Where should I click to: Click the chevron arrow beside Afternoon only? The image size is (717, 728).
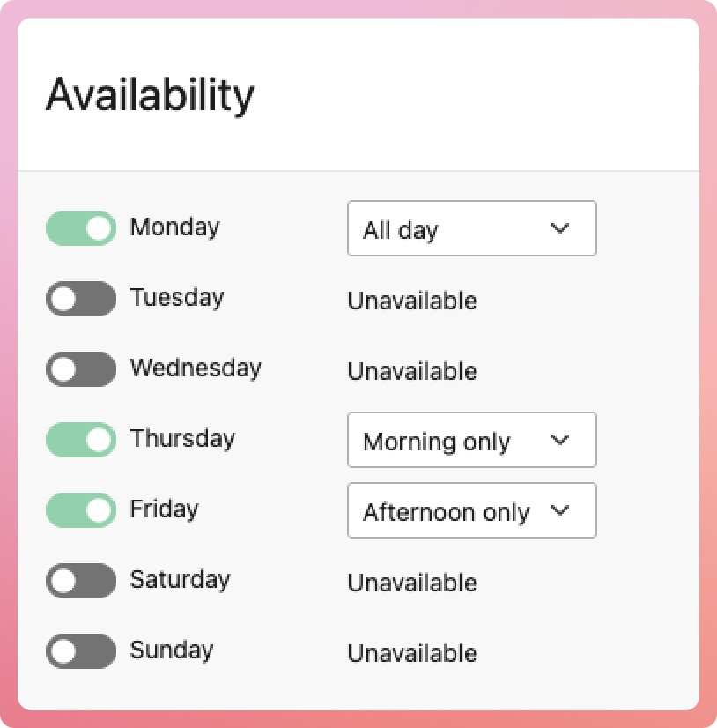pos(560,510)
